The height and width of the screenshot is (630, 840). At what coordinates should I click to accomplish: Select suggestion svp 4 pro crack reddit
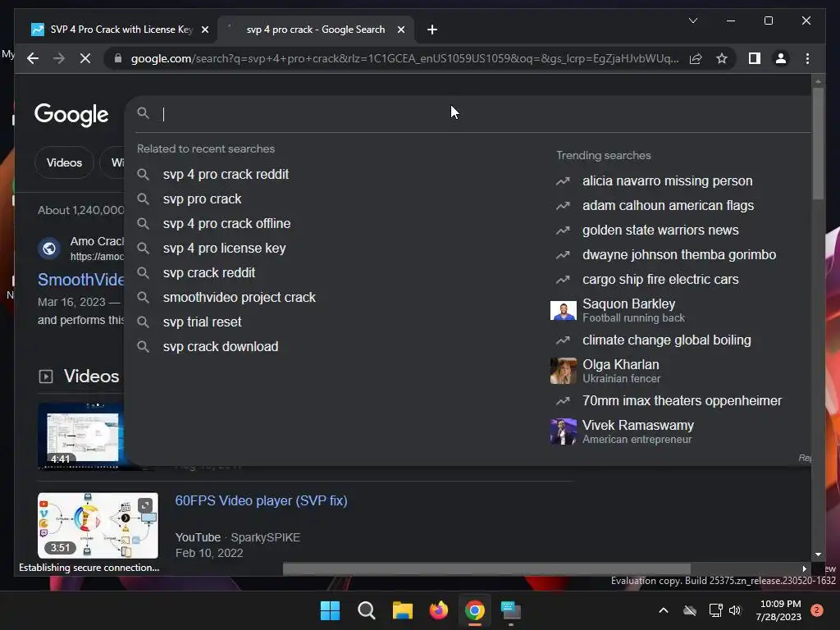(x=226, y=174)
